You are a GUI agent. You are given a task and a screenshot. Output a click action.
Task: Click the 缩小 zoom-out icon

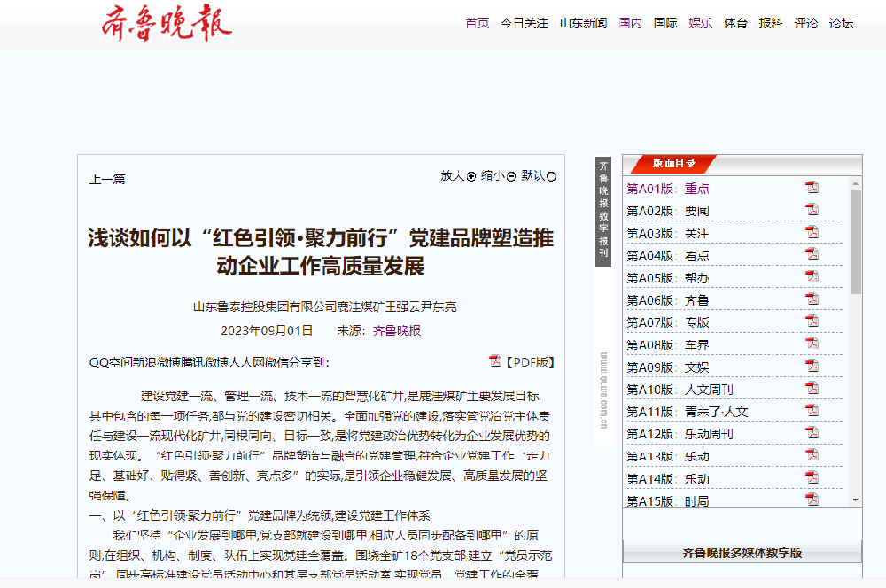pos(511,177)
